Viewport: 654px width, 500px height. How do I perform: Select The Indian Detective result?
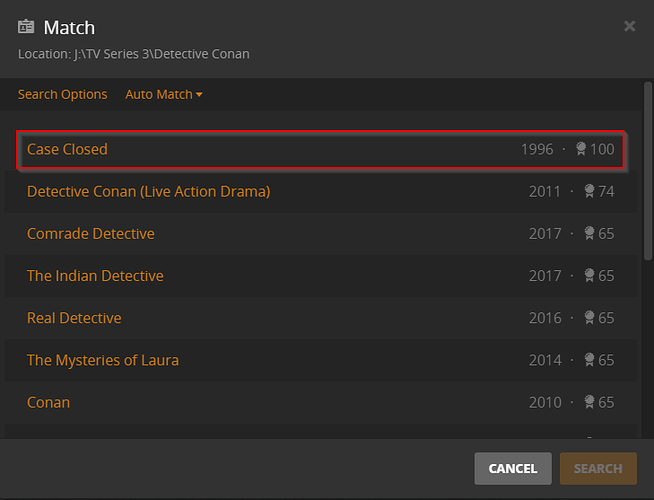point(95,276)
